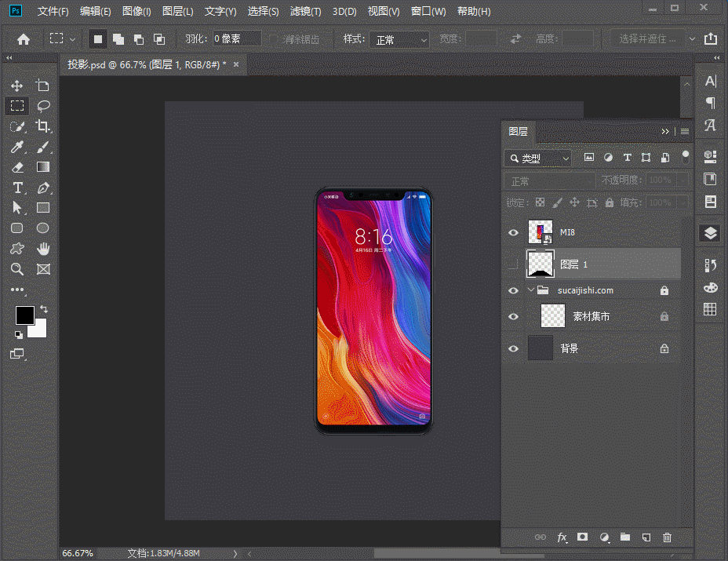
Task: Click the 羽化 feather input field
Action: point(237,39)
